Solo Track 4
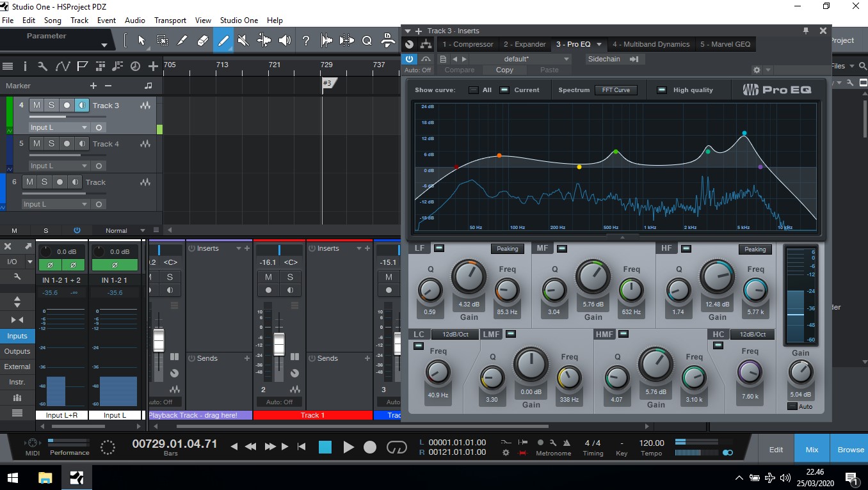Image resolution: width=868 pixels, height=490 pixels. pyautogui.click(x=52, y=143)
